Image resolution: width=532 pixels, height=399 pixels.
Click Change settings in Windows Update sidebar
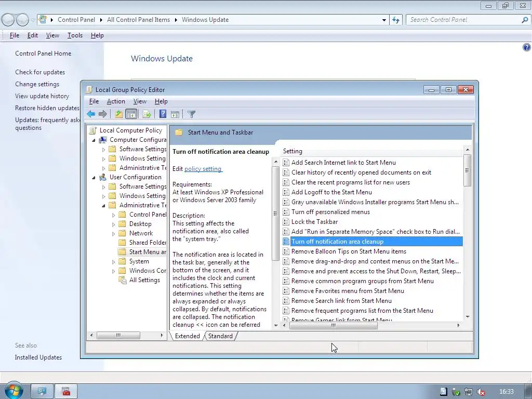(37, 84)
